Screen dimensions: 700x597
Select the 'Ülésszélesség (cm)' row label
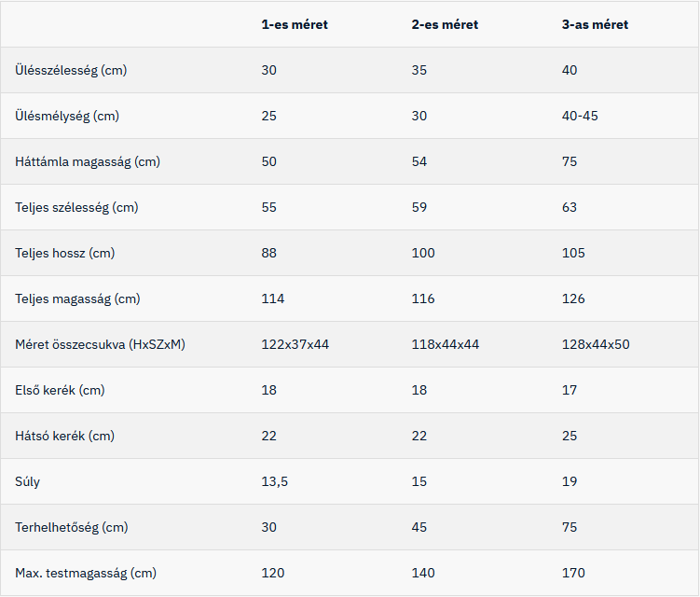71,70
